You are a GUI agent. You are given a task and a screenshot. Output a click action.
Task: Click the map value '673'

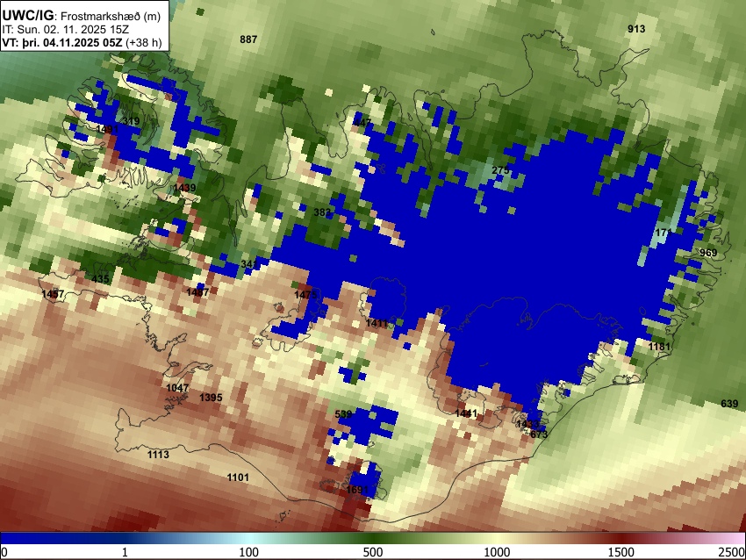coord(539,434)
